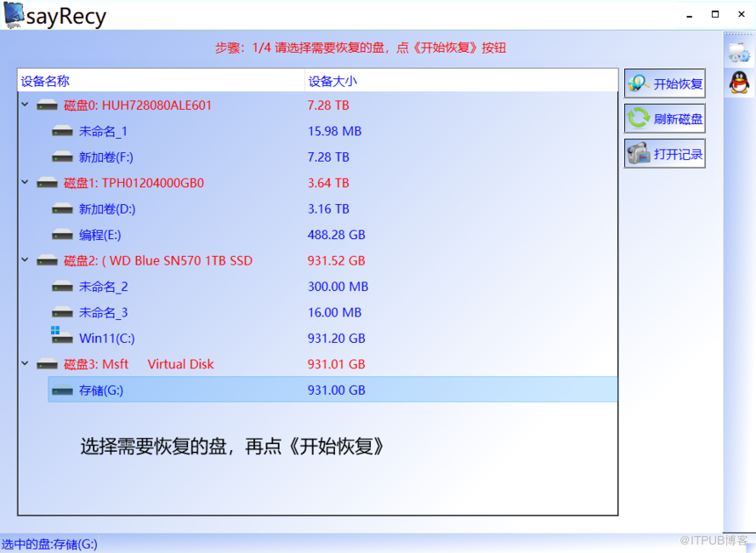Collapse the 磁盘0 HUH728080ALE601 node
Image resolution: width=756 pixels, height=553 pixels.
pos(25,105)
